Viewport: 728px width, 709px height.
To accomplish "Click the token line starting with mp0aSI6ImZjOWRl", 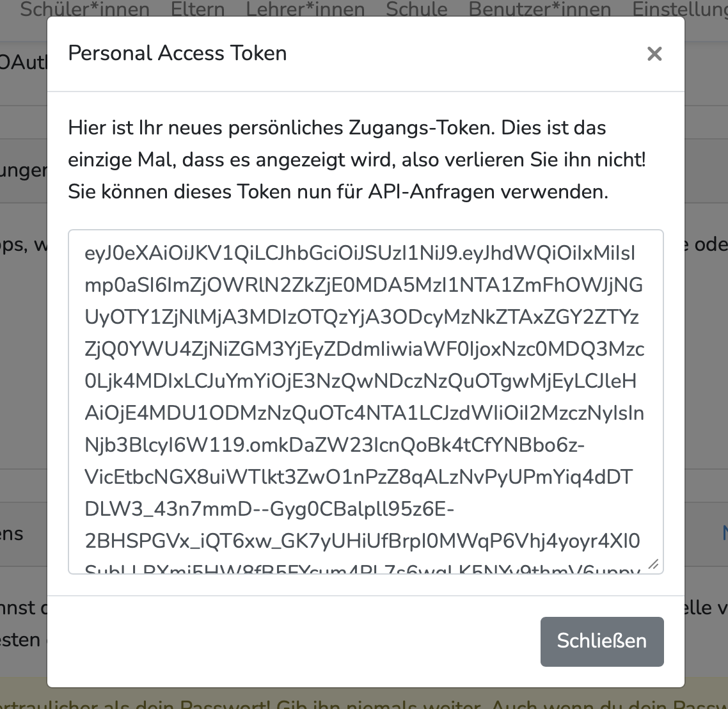I will coord(363,285).
